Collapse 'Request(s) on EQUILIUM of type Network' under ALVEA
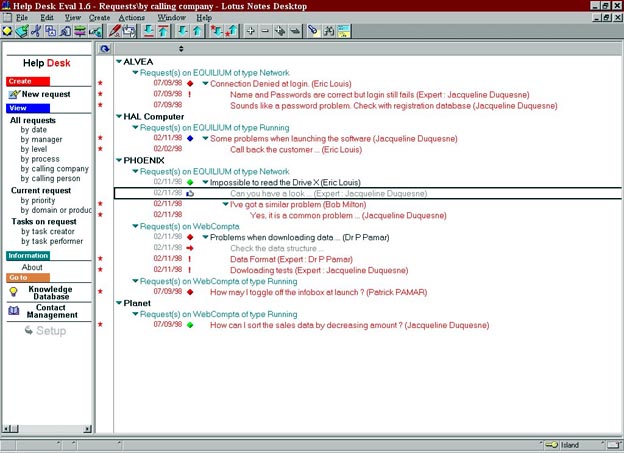This screenshot has width=624, height=453. point(135,72)
